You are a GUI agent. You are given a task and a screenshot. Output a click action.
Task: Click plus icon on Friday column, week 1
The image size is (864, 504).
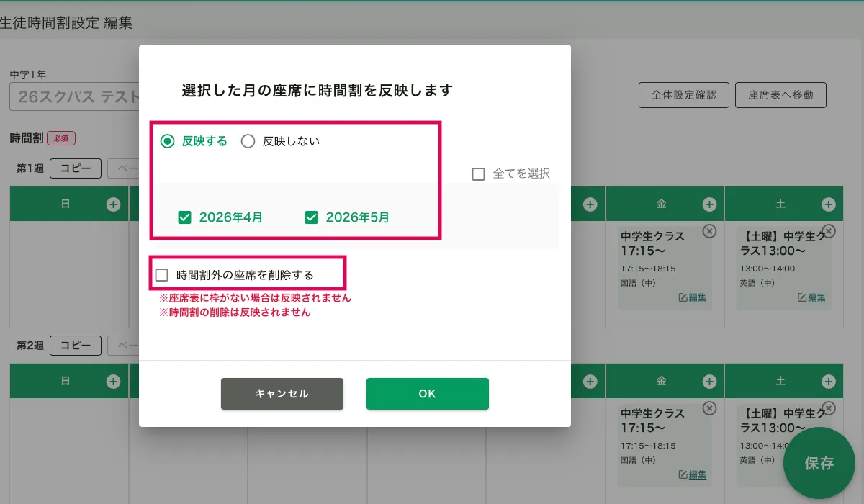click(x=709, y=204)
